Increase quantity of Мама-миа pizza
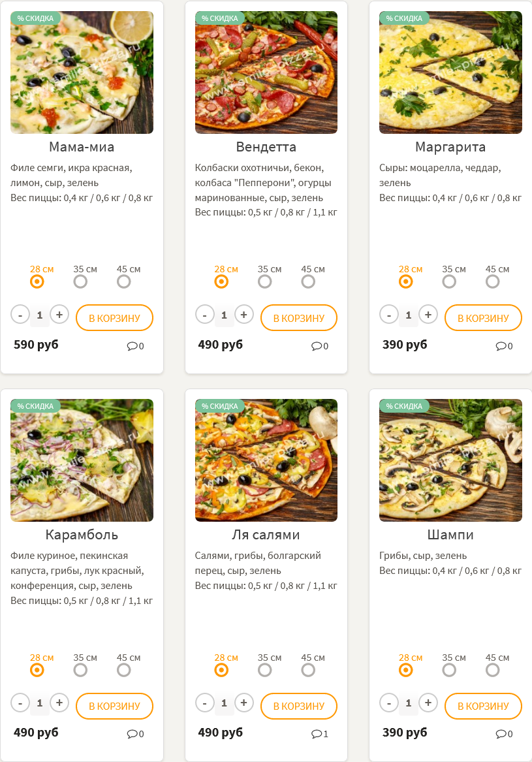This screenshot has width=532, height=762. [59, 315]
